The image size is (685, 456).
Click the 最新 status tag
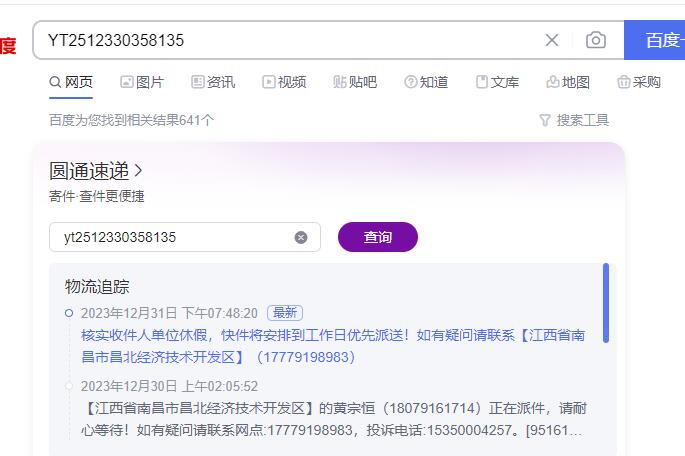pyautogui.click(x=285, y=313)
